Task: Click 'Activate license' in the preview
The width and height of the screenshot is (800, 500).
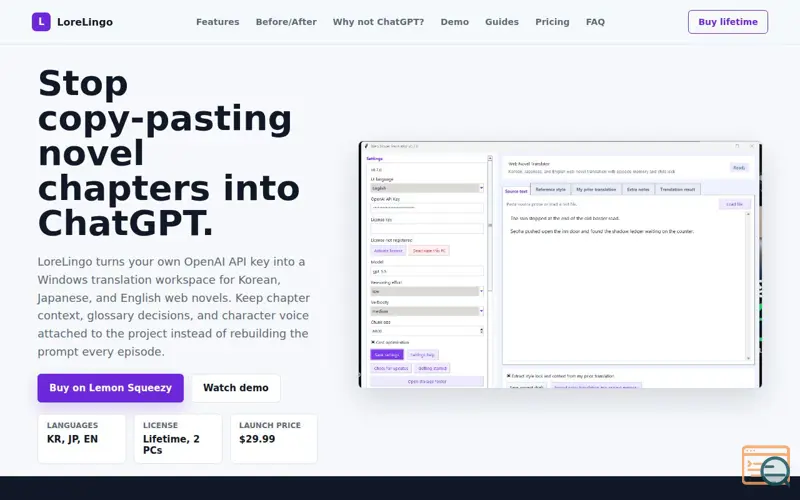Action: point(388,251)
